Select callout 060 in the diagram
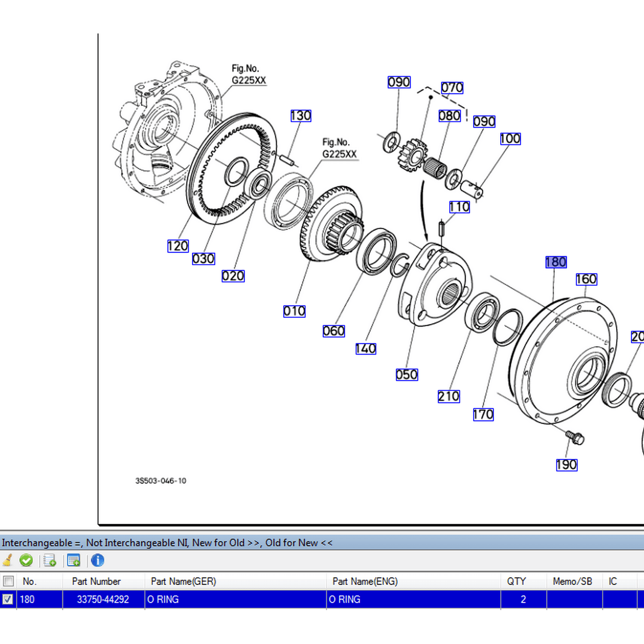Screen dimensions: 644x644 pos(334,331)
